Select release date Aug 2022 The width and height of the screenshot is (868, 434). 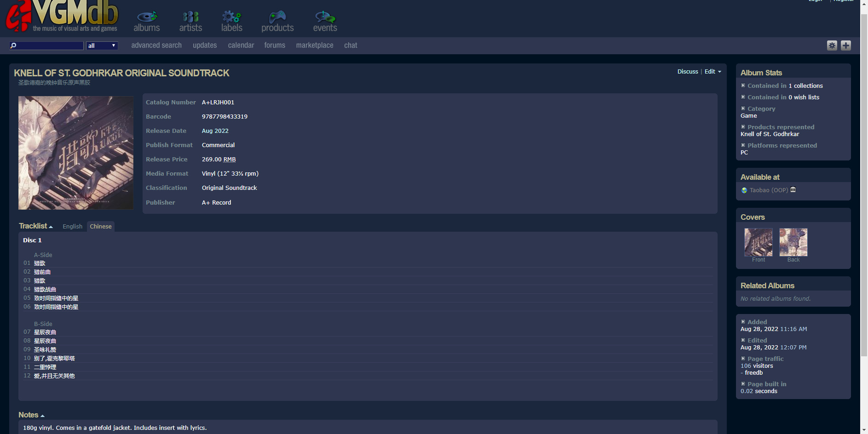(215, 131)
